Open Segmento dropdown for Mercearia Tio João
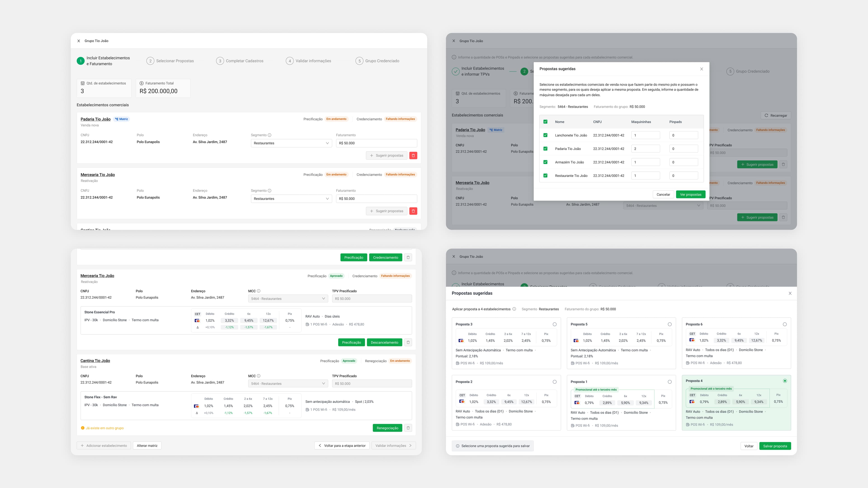 [x=291, y=199]
